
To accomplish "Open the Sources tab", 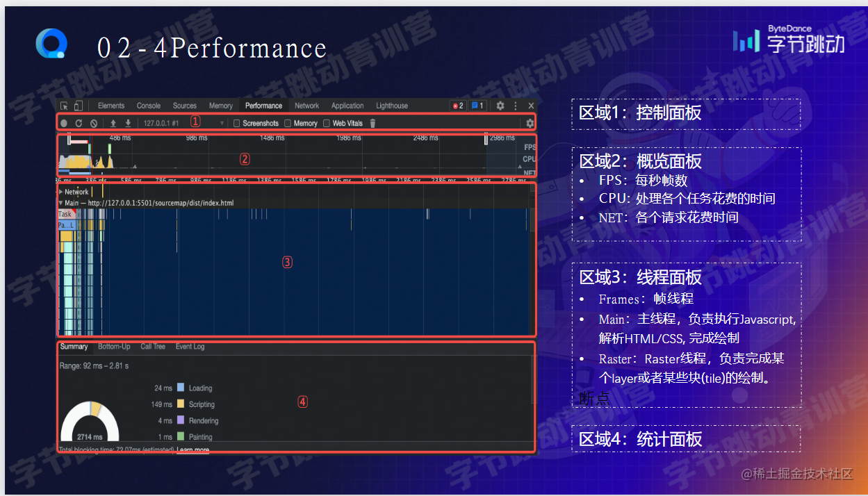I will coord(185,106).
